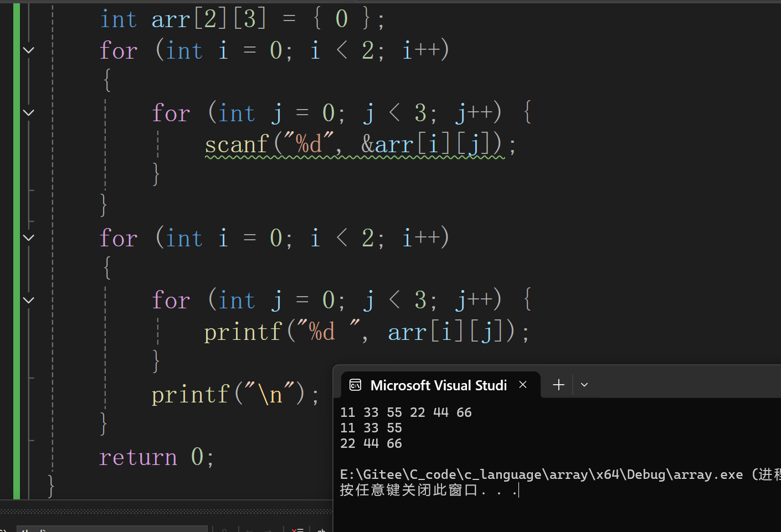Click the printf("\n") statement
Screen dimensions: 781x532
pyautogui.click(x=235, y=395)
